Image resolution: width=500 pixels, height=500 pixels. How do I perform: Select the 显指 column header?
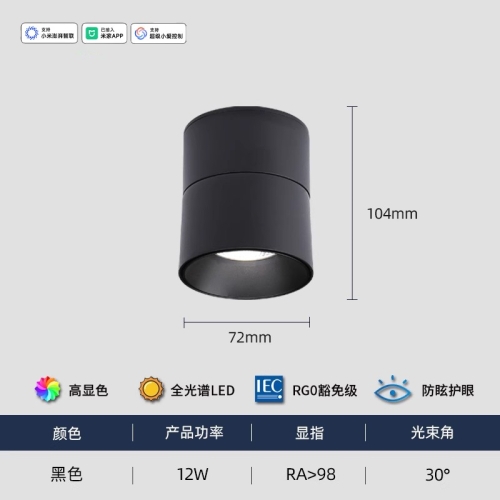tap(309, 433)
